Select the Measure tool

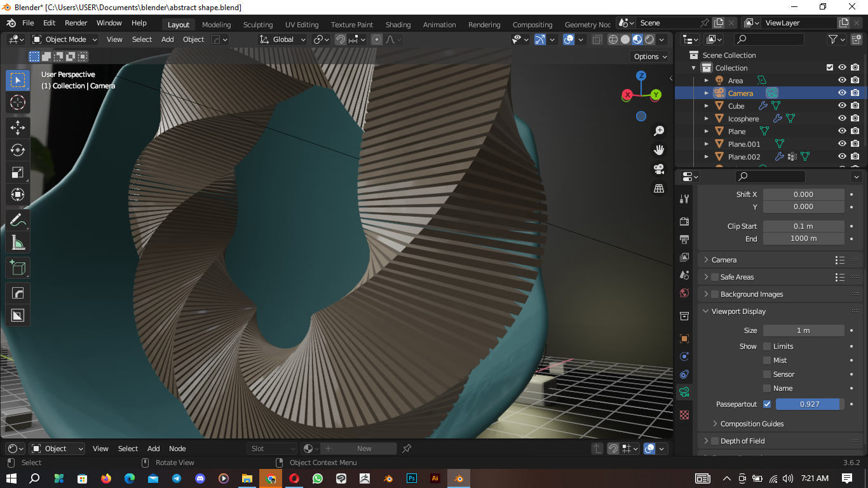pyautogui.click(x=18, y=243)
